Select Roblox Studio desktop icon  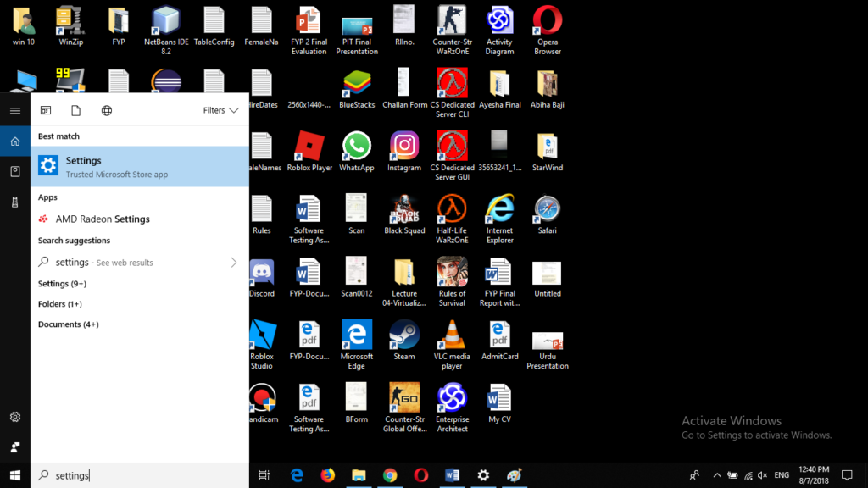262,345
